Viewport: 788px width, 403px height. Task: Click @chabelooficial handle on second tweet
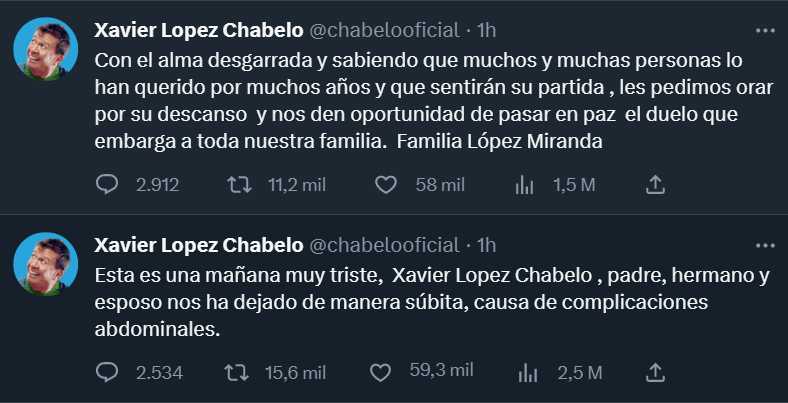[x=383, y=246]
